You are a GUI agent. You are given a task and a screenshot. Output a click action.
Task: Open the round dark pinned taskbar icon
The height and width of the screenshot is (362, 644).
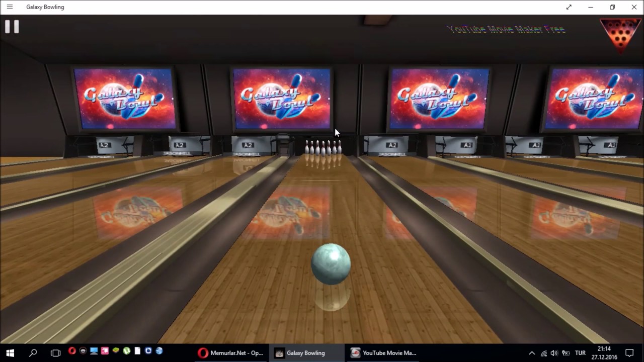pyautogui.click(x=83, y=351)
